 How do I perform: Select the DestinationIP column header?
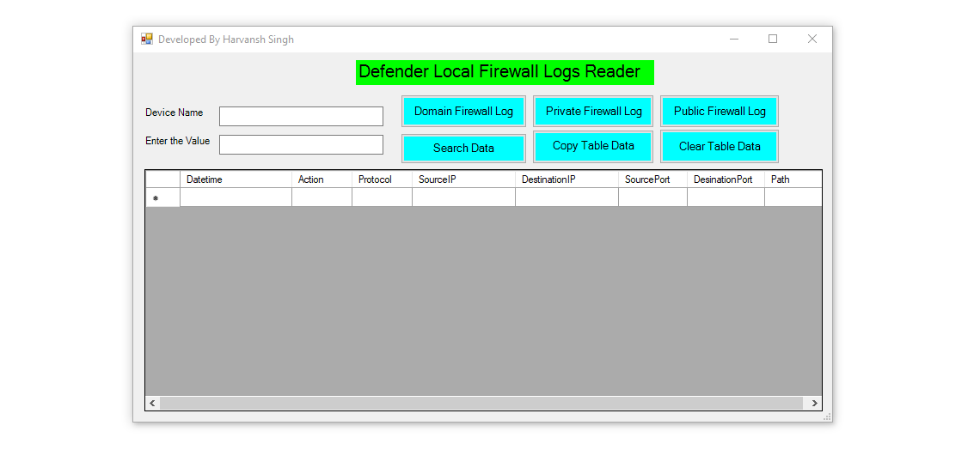pyautogui.click(x=567, y=179)
